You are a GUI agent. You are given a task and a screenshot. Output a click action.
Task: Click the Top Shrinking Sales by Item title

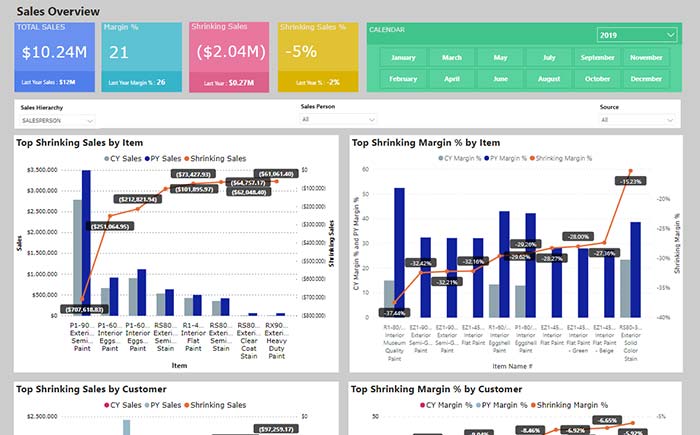pyautogui.click(x=80, y=143)
